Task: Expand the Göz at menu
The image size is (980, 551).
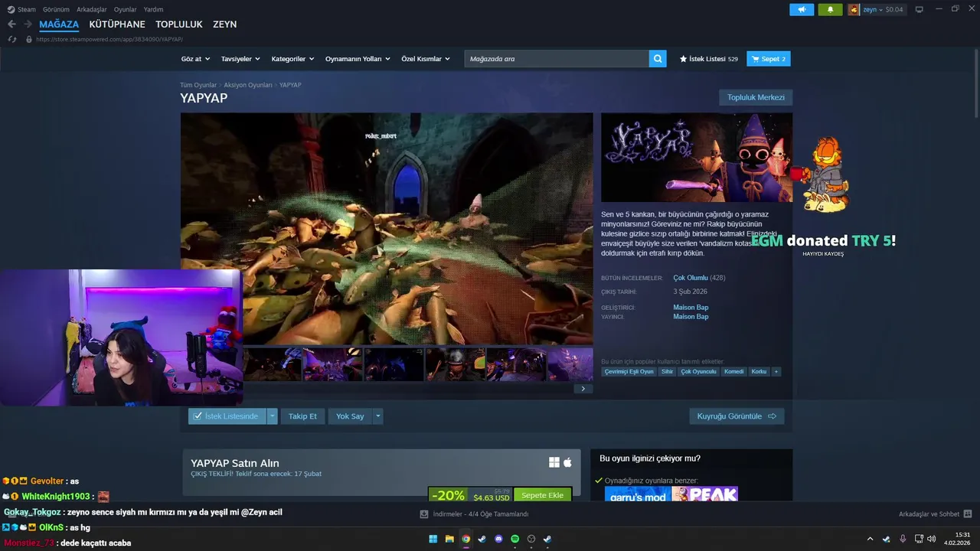Action: [x=195, y=59]
